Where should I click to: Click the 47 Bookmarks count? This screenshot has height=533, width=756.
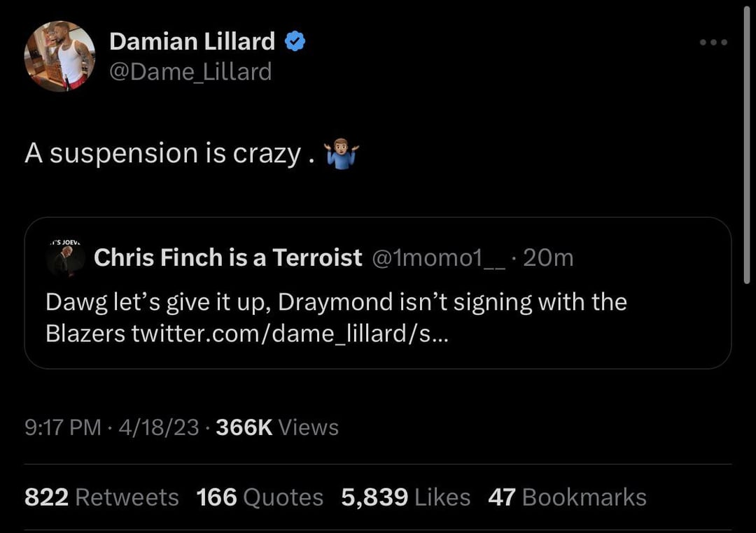pos(567,497)
